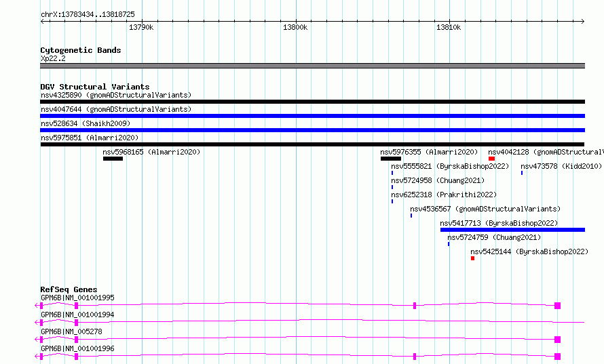This screenshot has height=364, width=604.
Task: Click the gray Xp22.2 cytogenetic band bar
Action: point(312,66)
